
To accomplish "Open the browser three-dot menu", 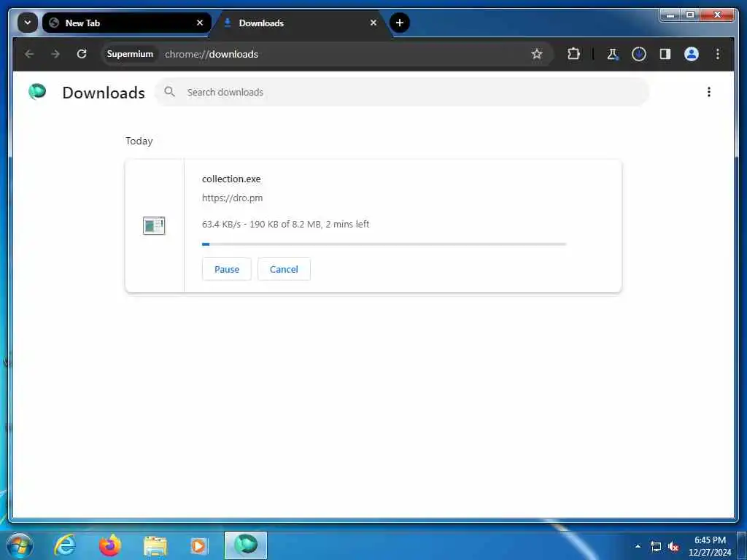I will (x=718, y=54).
